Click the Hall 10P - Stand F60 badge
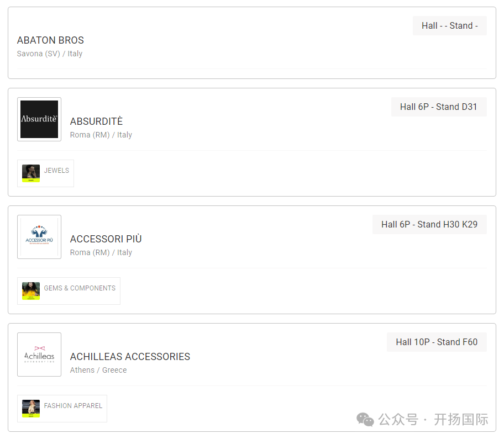The width and height of the screenshot is (504, 439). click(437, 342)
